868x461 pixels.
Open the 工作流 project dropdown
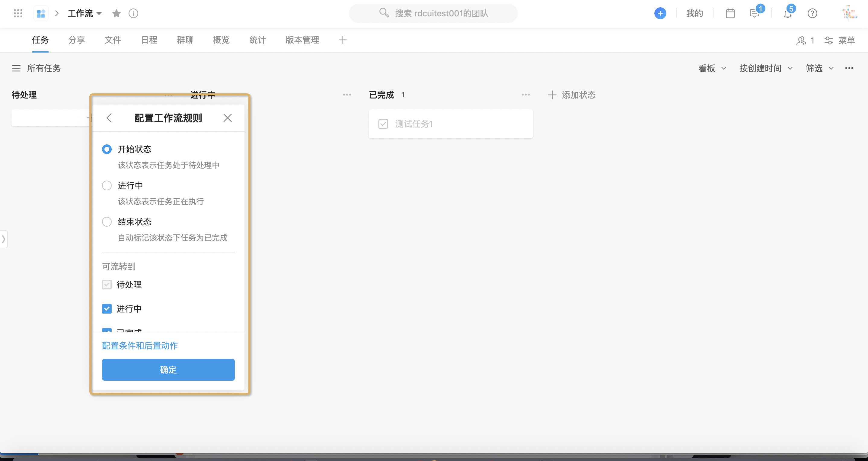(85, 13)
